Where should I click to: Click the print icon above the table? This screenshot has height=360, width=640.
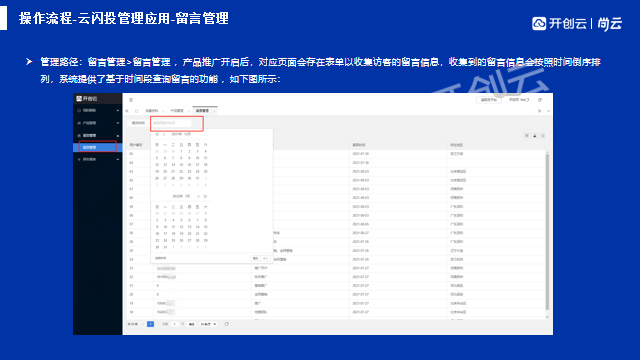(x=535, y=136)
